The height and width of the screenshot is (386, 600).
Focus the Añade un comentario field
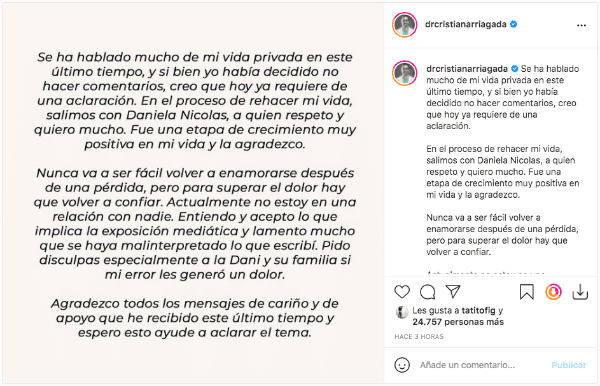click(467, 365)
